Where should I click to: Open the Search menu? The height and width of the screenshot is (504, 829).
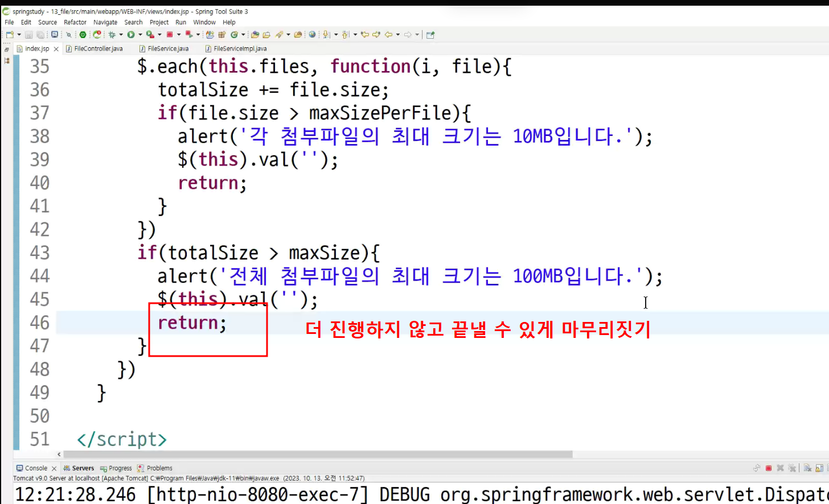pyautogui.click(x=134, y=22)
